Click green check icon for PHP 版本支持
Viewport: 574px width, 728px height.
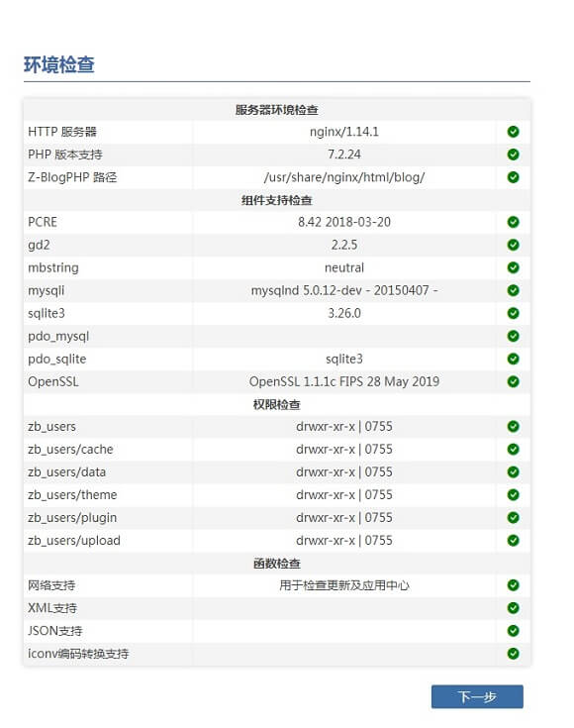(513, 155)
